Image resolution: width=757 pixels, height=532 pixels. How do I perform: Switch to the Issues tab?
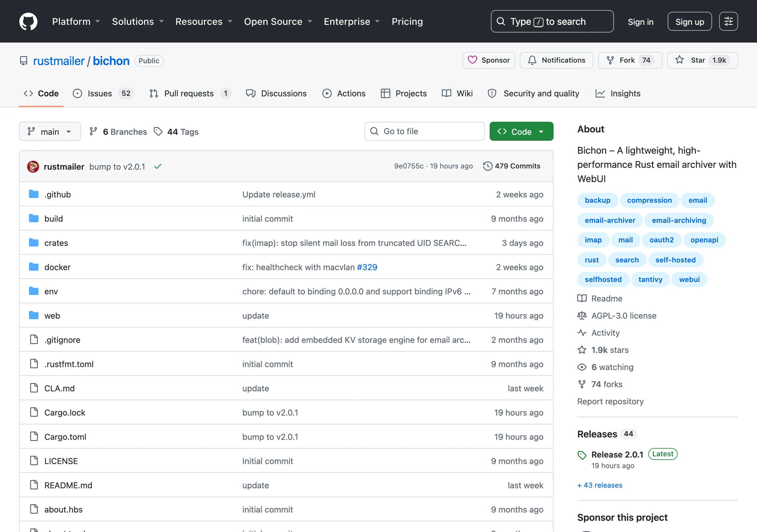pyautogui.click(x=103, y=94)
